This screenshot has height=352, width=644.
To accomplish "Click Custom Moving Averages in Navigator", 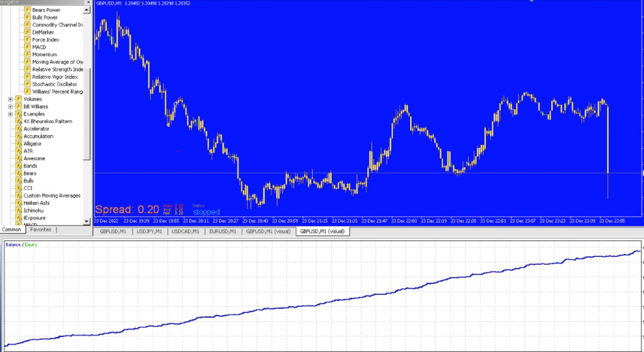I will click(x=52, y=195).
